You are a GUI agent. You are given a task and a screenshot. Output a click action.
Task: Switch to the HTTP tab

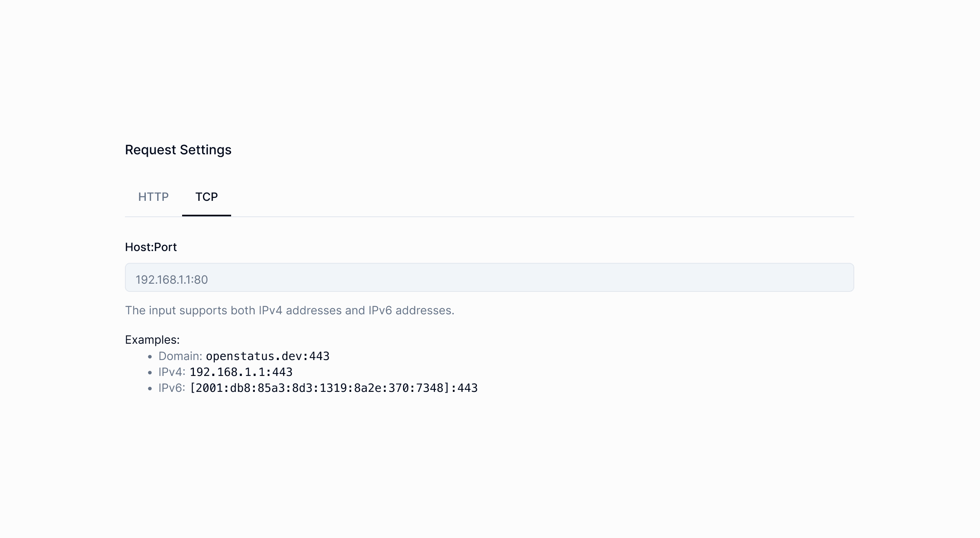(154, 197)
